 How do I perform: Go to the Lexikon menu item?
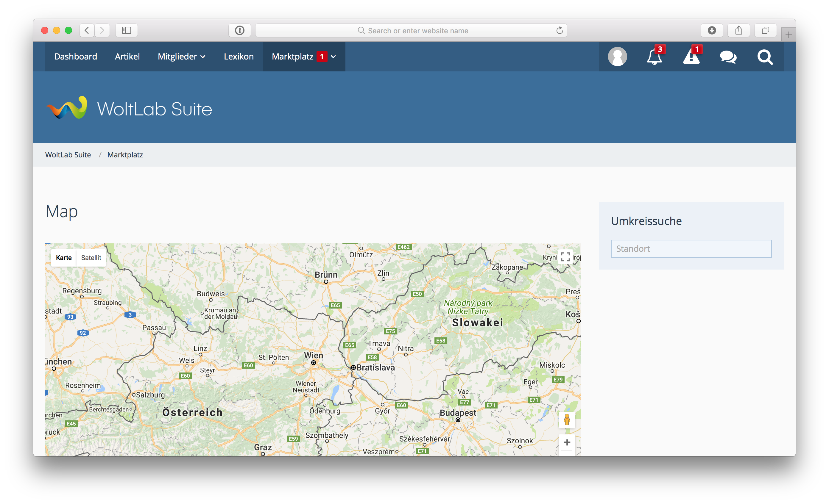coord(239,57)
